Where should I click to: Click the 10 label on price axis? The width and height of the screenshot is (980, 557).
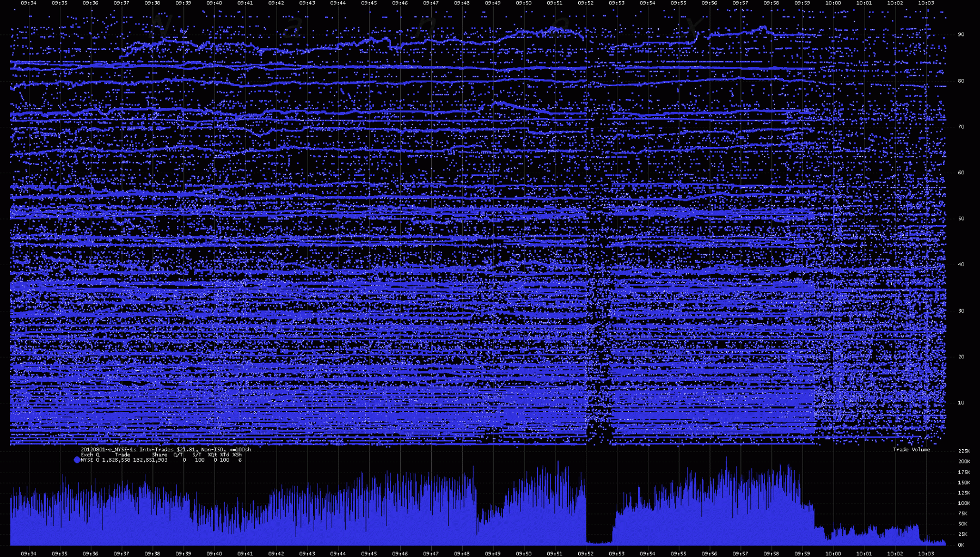click(961, 403)
